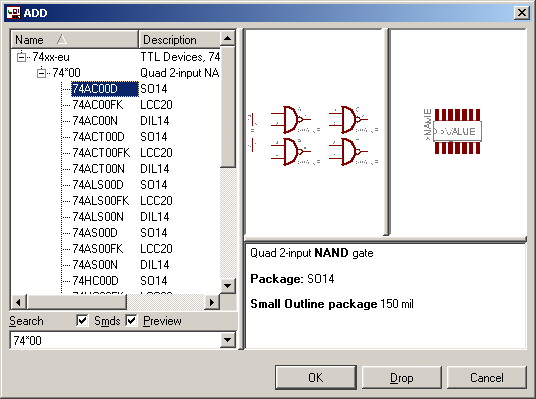536x399 pixels.
Task: Click the SO14 description of 74HC00D
Action: coord(154,281)
